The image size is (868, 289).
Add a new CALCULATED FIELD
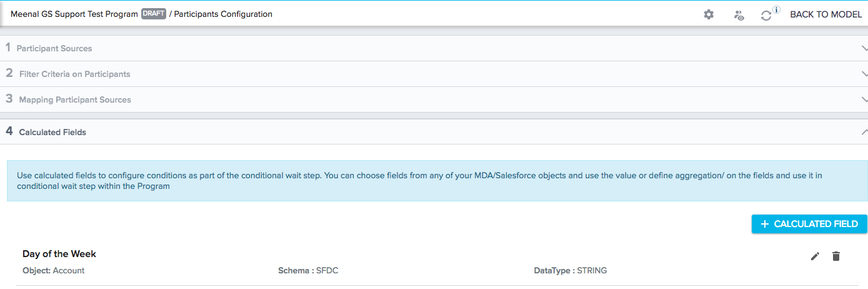tap(809, 224)
